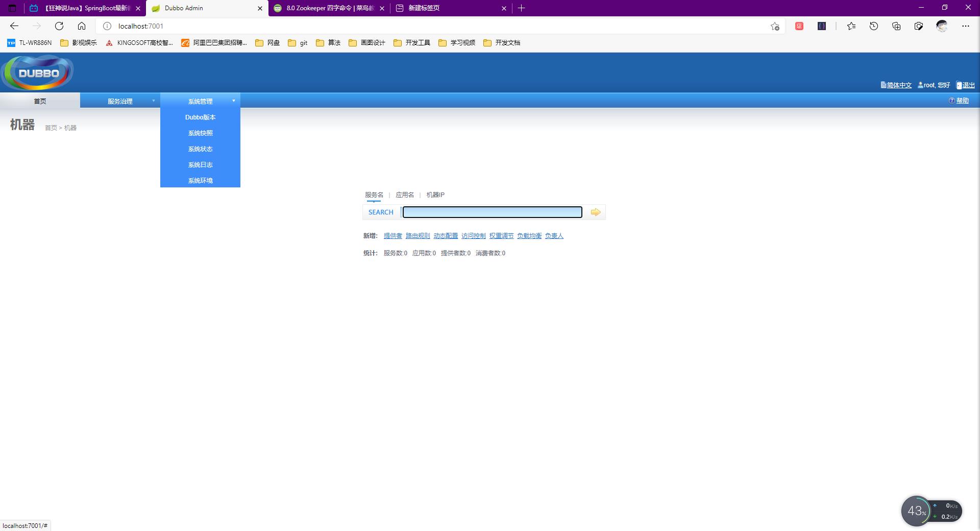View site information icon in address bar
The height and width of the screenshot is (531, 980).
107,26
